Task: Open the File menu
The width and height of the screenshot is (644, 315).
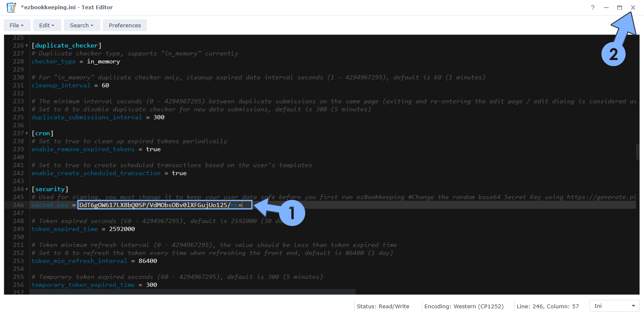Action: point(17,25)
